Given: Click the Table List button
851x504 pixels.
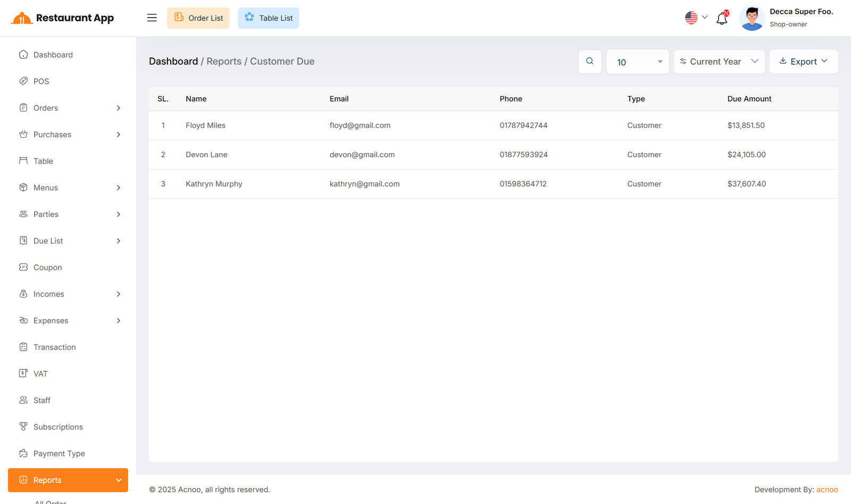Looking at the screenshot, I should pyautogui.click(x=269, y=18).
